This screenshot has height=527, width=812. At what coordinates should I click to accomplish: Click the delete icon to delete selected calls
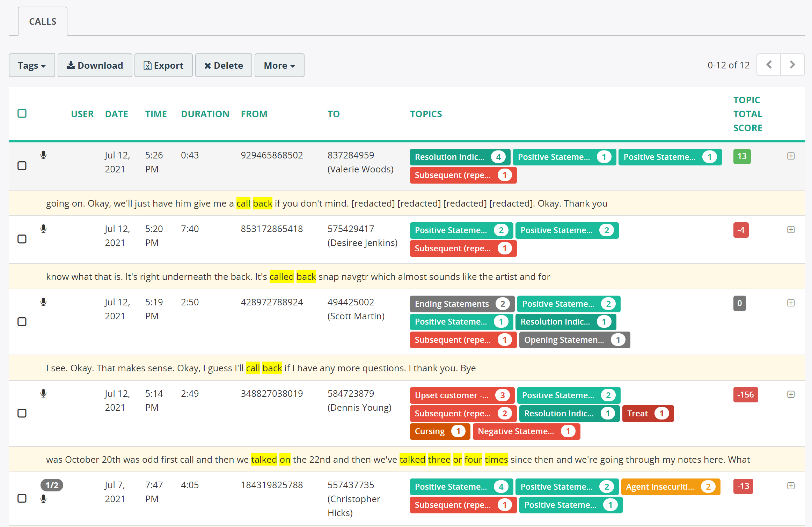pyautogui.click(x=224, y=65)
